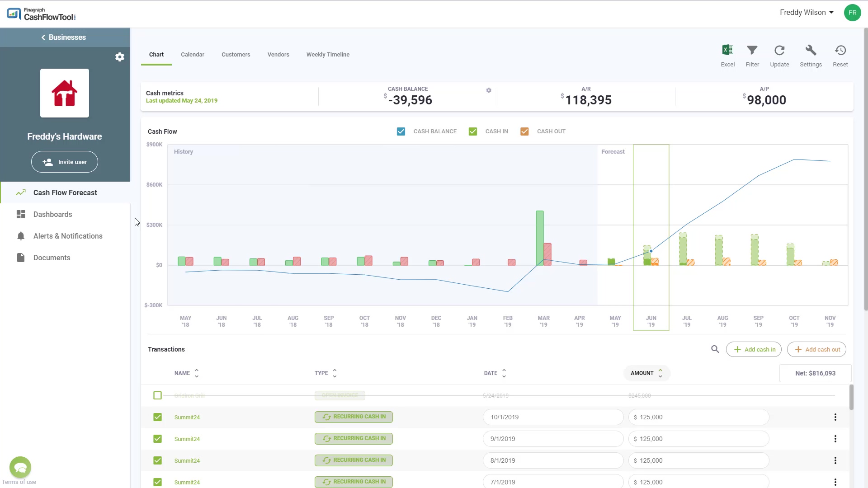Uncheck the Cash Balance legend checkbox
Viewport: 868px width, 488px height.
tap(401, 131)
